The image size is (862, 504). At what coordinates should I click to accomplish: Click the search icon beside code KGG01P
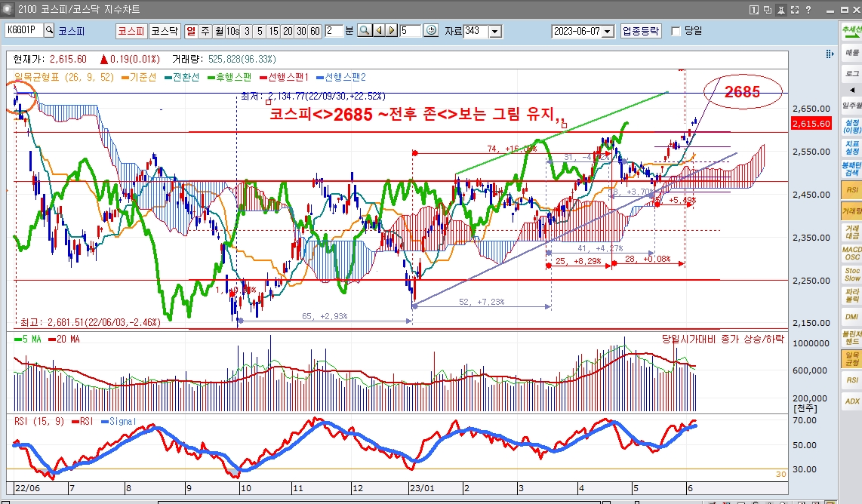[50, 31]
